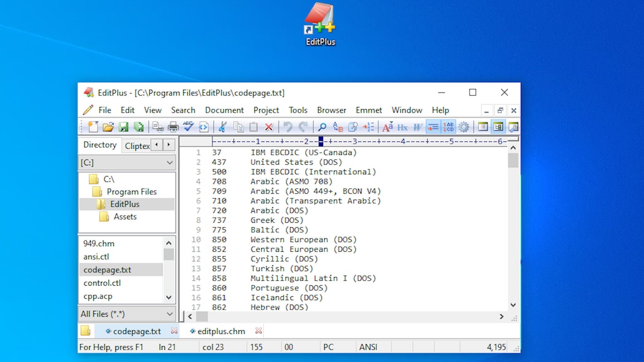Run the ABC spell check icon
644x362 pixels.
tap(188, 127)
